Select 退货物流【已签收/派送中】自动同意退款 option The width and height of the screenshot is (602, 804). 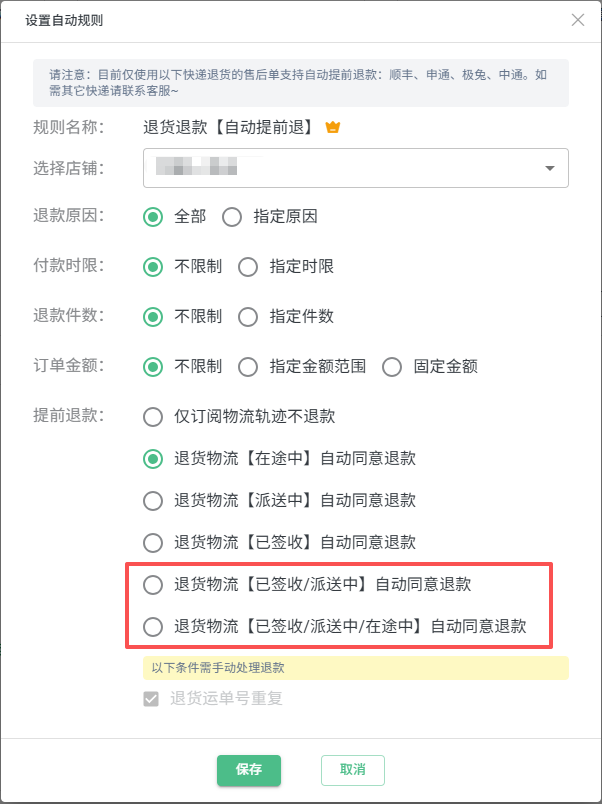click(153, 585)
